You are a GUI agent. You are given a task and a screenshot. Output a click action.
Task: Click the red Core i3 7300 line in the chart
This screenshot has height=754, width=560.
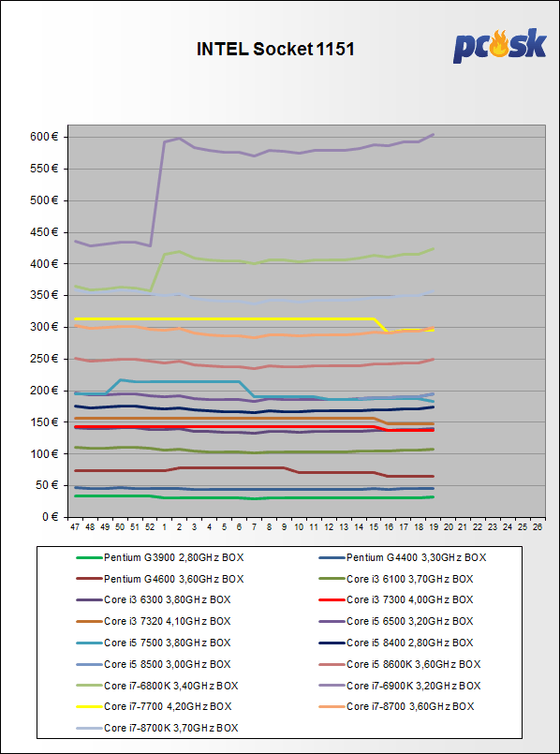[x=224, y=426]
